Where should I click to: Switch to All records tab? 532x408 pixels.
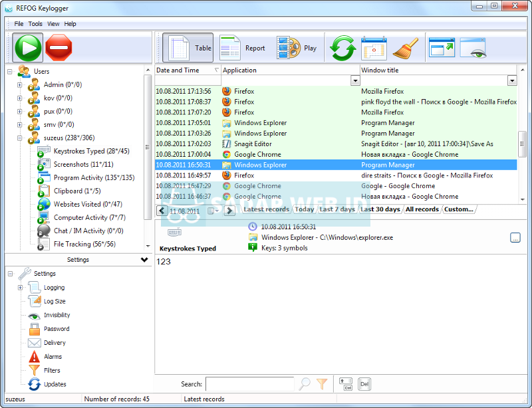[422, 209]
